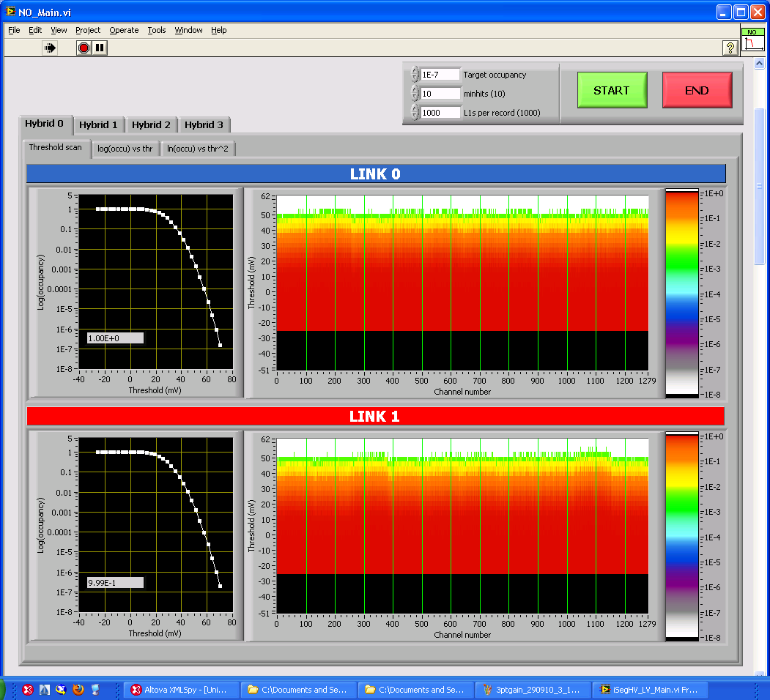Click the NO VI icon in the top-right corner

tap(752, 40)
